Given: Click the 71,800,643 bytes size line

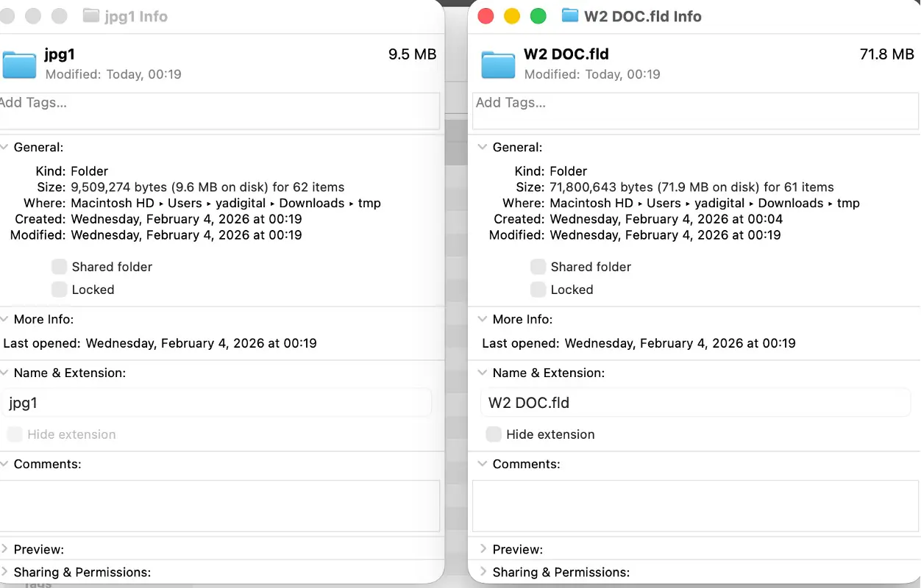Looking at the screenshot, I should pyautogui.click(x=692, y=187).
